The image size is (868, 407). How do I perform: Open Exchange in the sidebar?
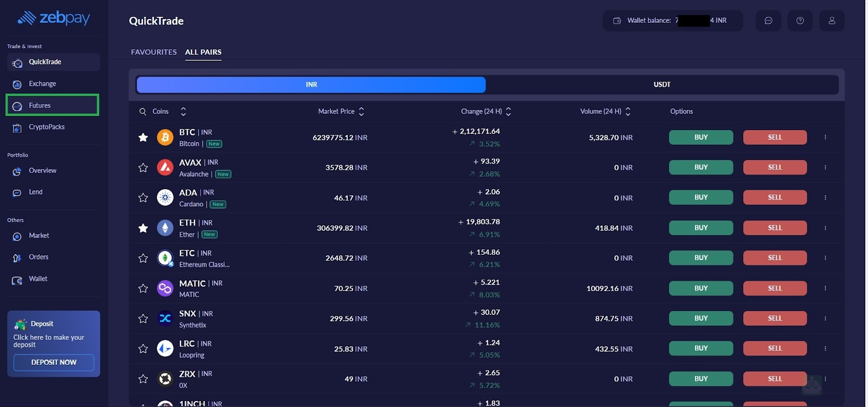click(x=53, y=84)
